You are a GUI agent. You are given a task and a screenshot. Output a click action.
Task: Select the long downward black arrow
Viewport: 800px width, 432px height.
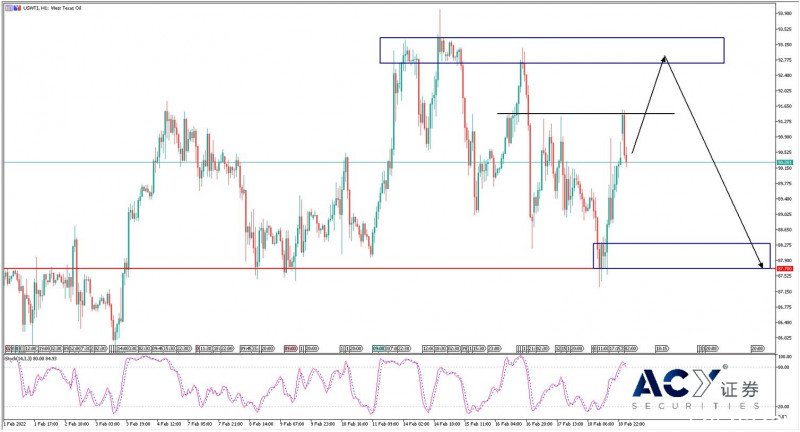click(714, 162)
